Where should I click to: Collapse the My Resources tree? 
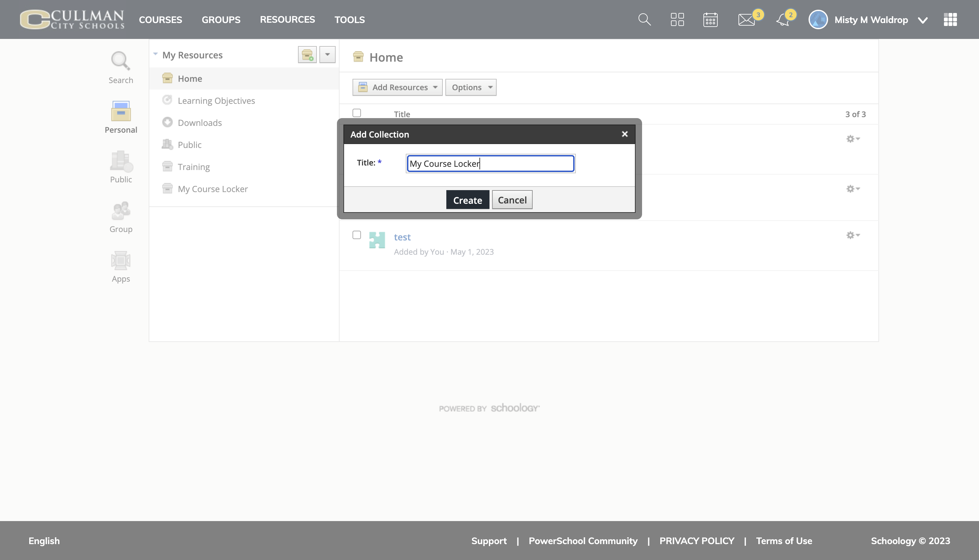[x=155, y=54]
